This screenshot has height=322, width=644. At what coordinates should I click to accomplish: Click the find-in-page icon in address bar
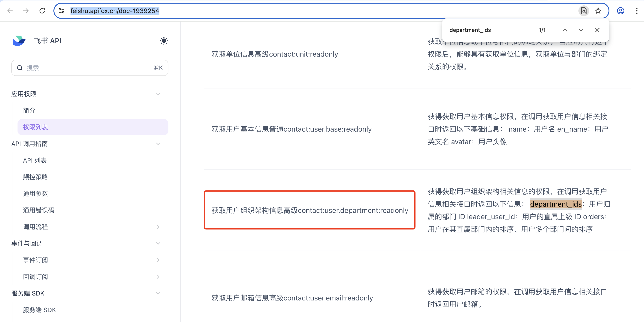(x=584, y=11)
